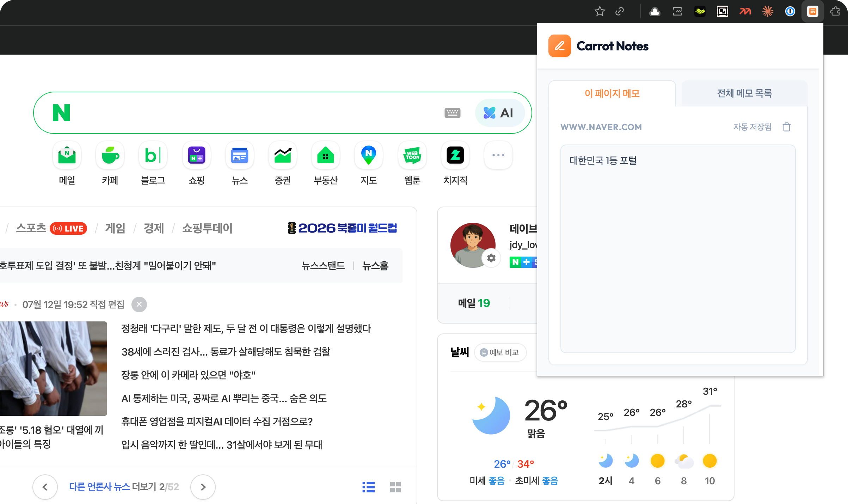Open the Chzzk streaming shortcut icon

pyautogui.click(x=455, y=155)
